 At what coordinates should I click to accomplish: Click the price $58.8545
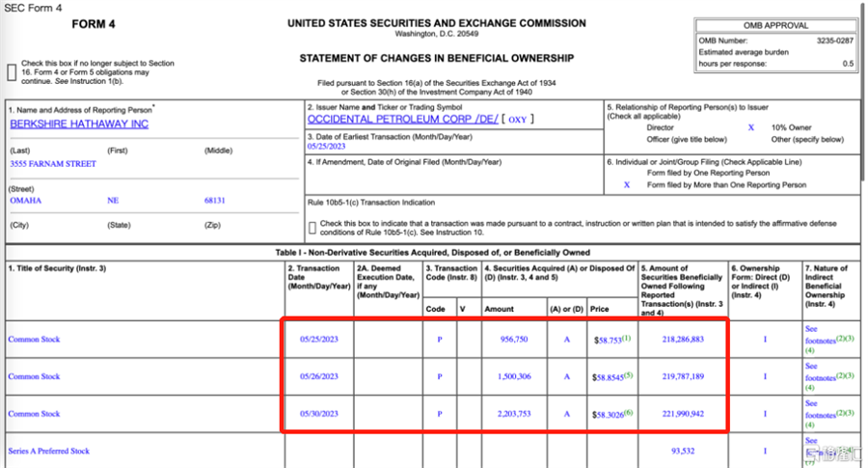point(608,377)
